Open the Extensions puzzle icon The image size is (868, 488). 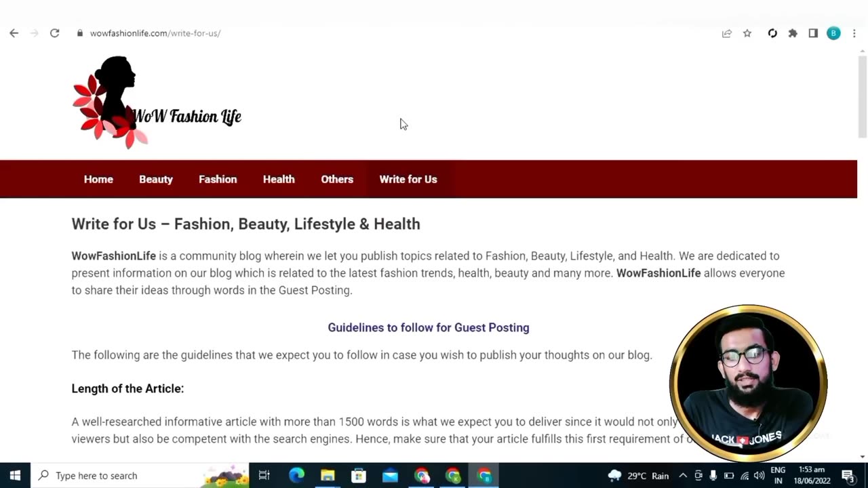coord(793,33)
